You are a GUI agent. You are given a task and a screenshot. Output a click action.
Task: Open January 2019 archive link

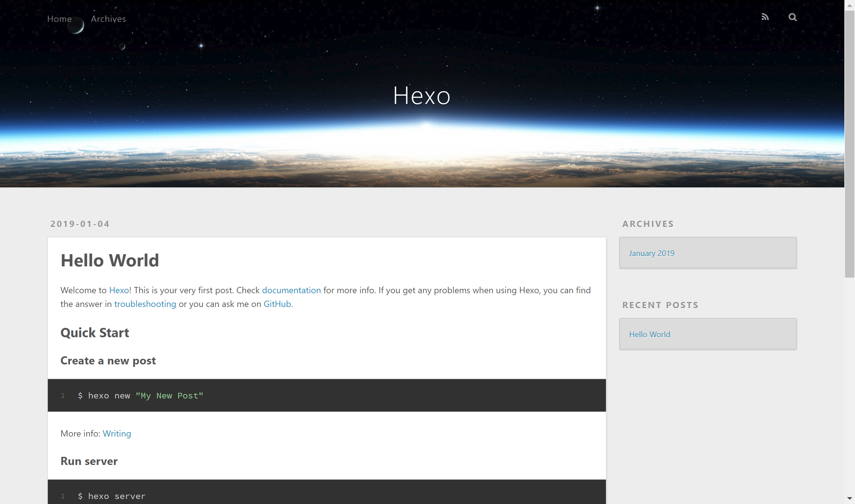pyautogui.click(x=652, y=253)
